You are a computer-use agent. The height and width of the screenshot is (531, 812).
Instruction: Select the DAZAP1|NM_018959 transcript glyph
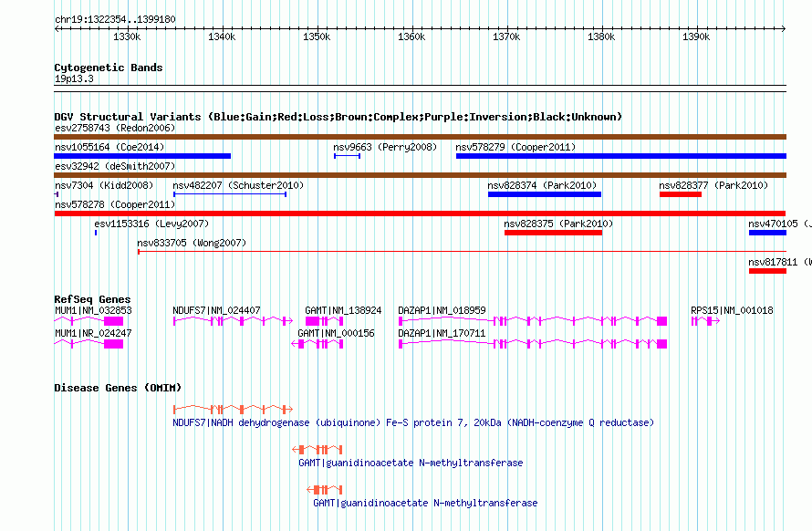(x=532, y=321)
